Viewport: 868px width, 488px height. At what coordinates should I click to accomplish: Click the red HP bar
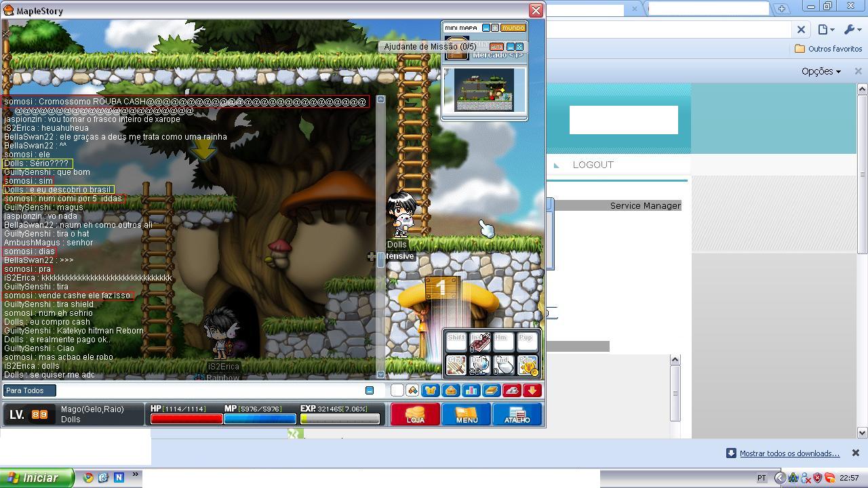point(186,418)
